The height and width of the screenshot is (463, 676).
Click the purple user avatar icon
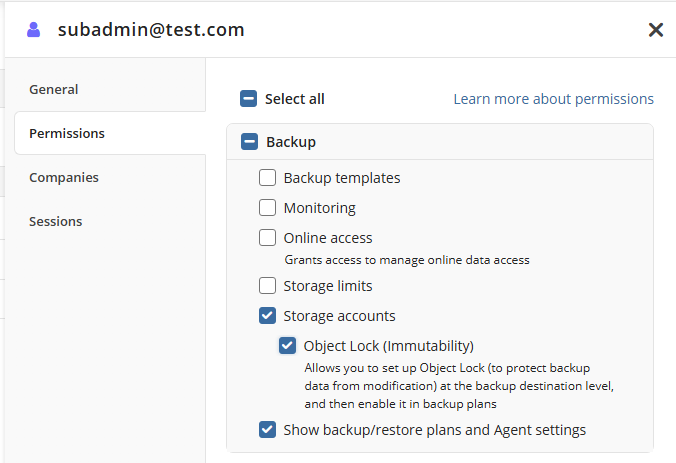34,30
